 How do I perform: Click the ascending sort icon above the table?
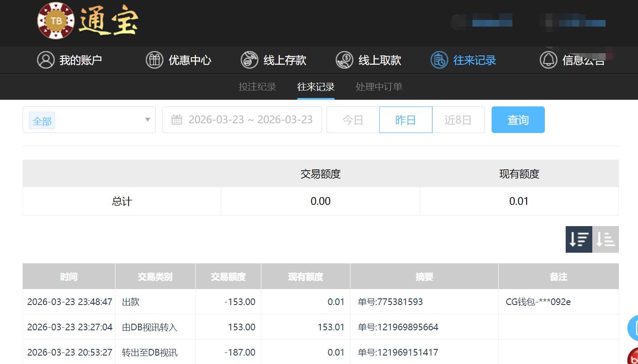605,239
